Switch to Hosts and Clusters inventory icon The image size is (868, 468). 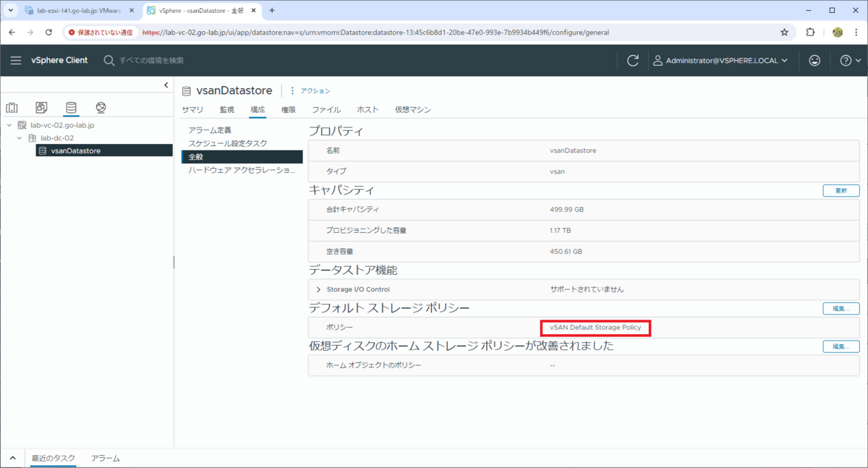pyautogui.click(x=12, y=109)
